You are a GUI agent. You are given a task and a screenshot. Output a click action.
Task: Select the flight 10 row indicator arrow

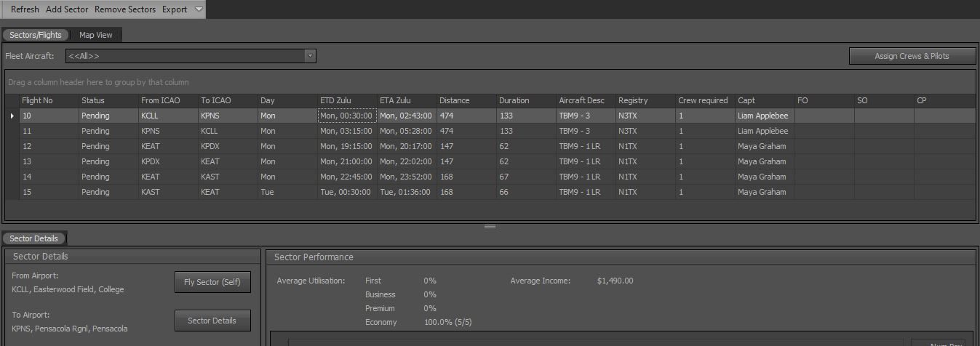pos(12,116)
